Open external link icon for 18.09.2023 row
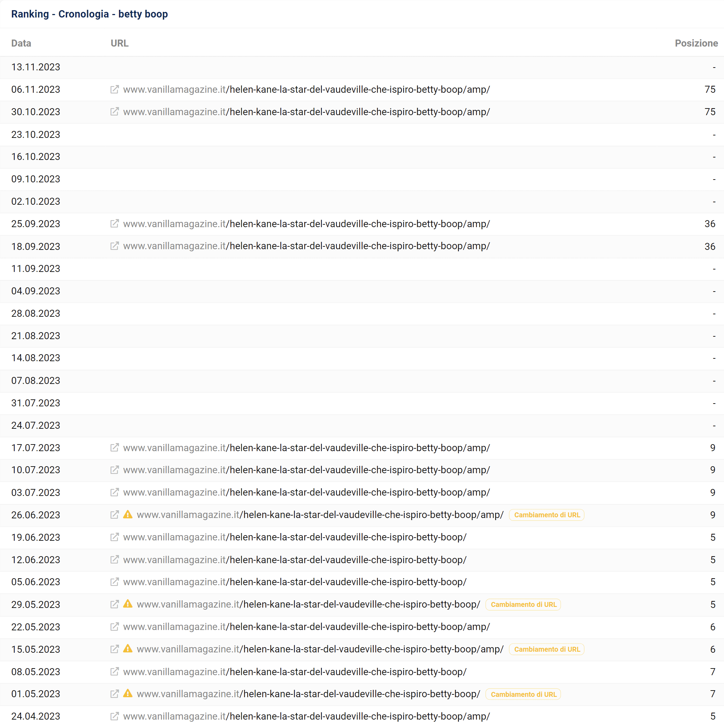The width and height of the screenshot is (724, 728). 114,246
